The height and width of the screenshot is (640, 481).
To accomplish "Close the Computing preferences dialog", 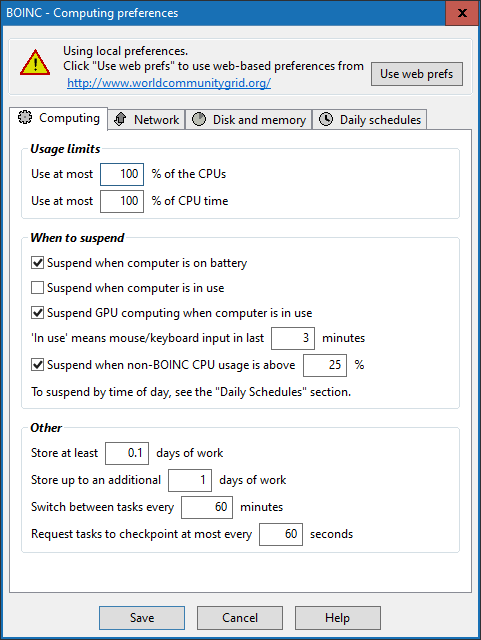I will point(462,13).
